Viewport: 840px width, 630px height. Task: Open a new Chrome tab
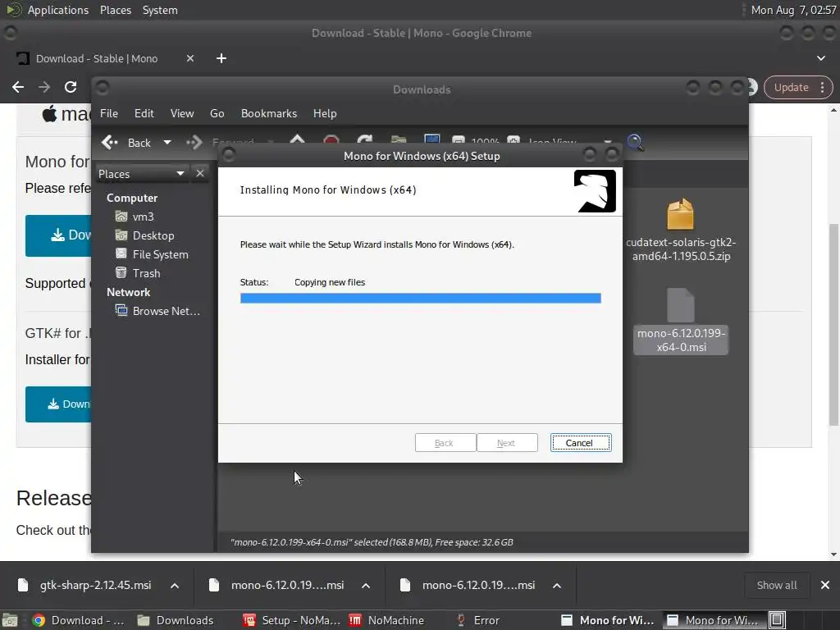221,58
